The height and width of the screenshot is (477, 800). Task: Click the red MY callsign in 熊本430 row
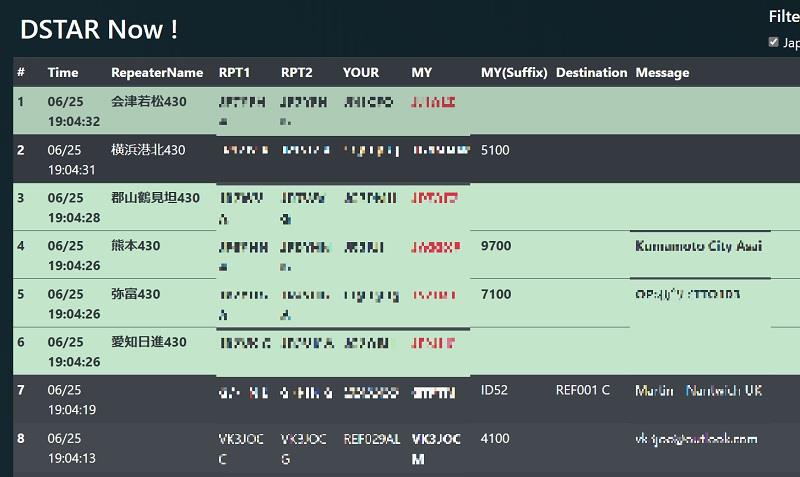point(436,247)
